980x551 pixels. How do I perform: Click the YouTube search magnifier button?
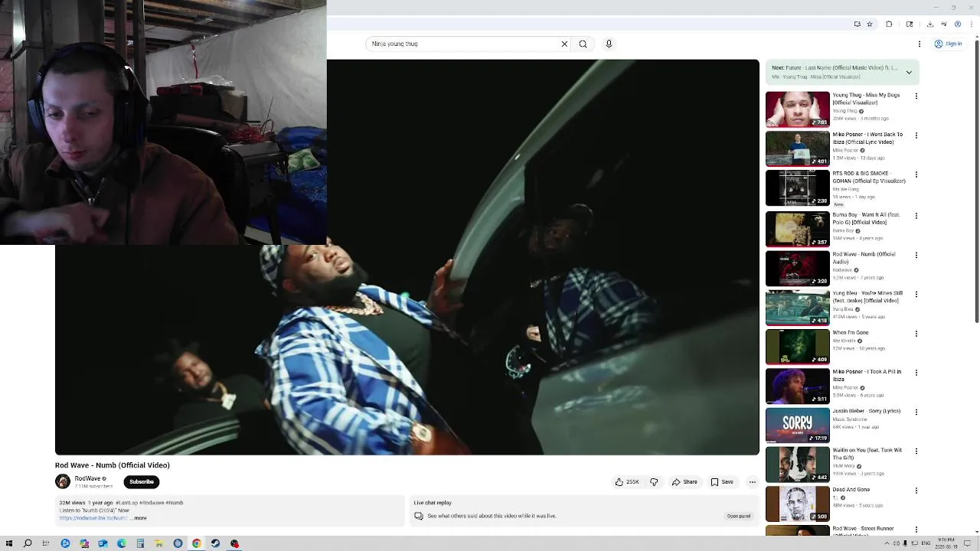[583, 44]
